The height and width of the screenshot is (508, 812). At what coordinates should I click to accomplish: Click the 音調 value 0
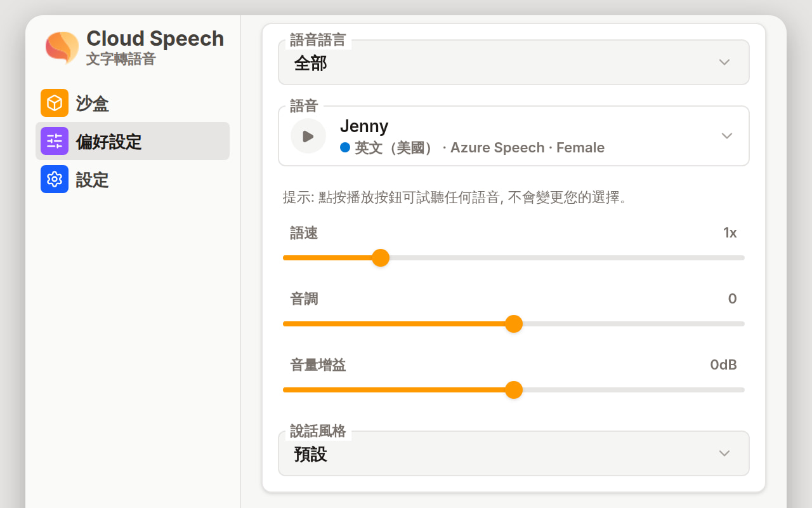[733, 299]
